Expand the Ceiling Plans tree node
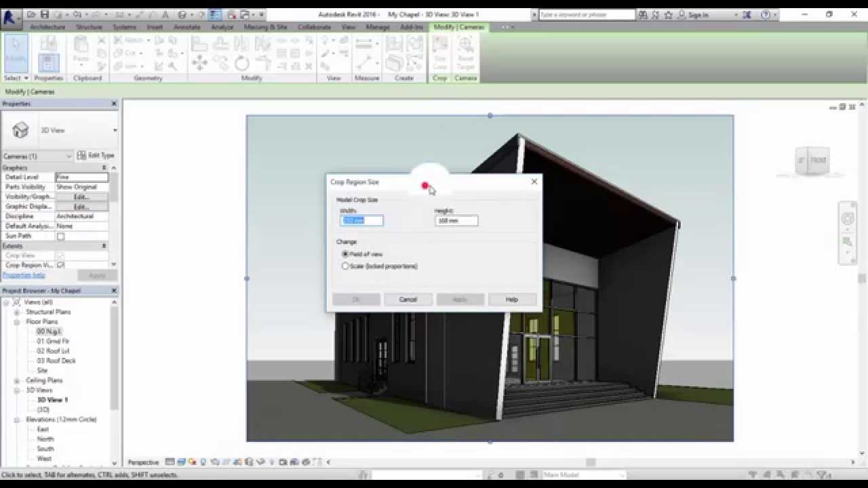 (x=16, y=380)
